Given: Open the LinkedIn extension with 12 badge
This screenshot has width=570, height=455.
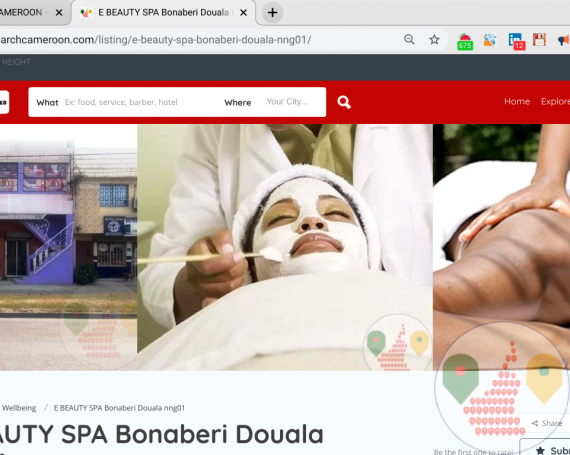Looking at the screenshot, I should (516, 41).
